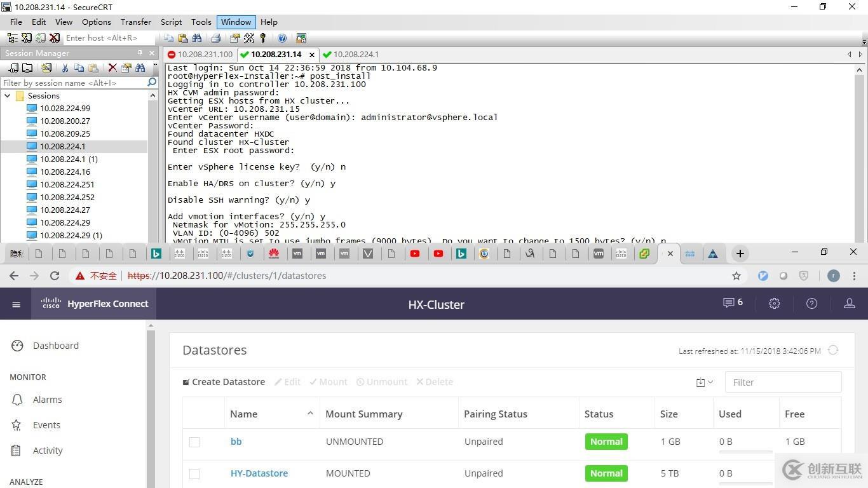The image size is (868, 488).
Task: Click the Quick Connect lightning icon
Action: pos(27,38)
